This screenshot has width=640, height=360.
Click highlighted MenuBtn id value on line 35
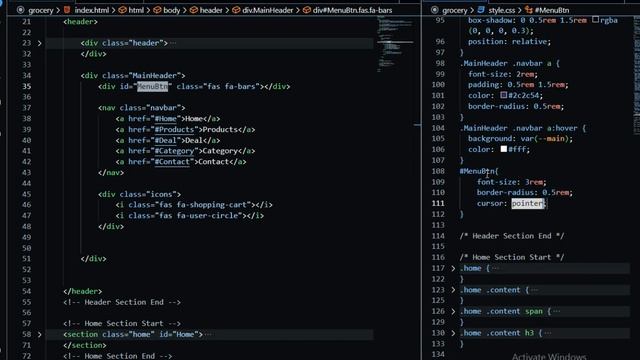point(152,87)
